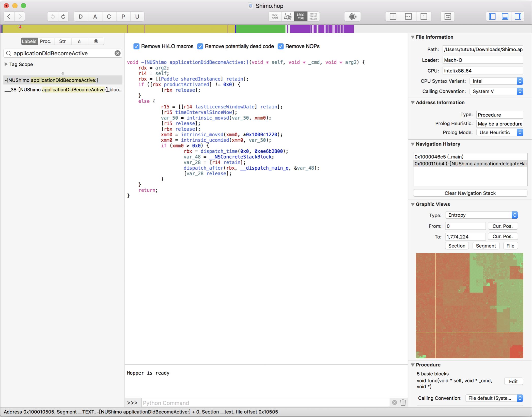
Task: Collapse Address Information section
Action: (x=413, y=103)
